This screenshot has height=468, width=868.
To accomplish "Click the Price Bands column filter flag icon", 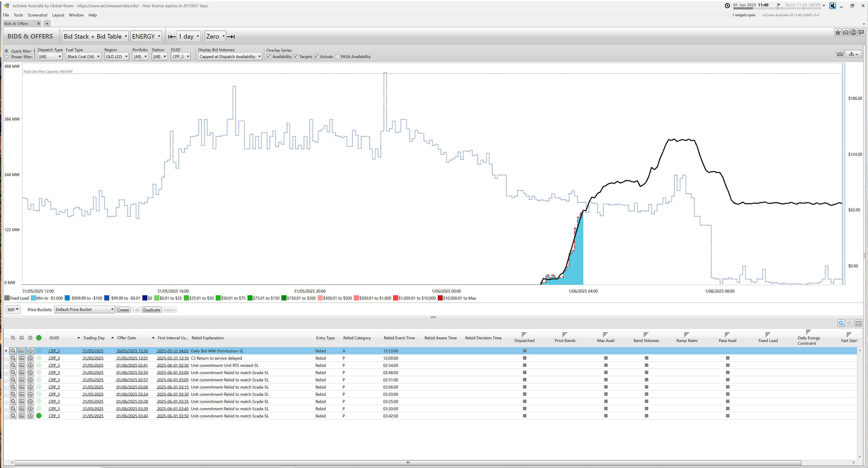I will pos(565,335).
